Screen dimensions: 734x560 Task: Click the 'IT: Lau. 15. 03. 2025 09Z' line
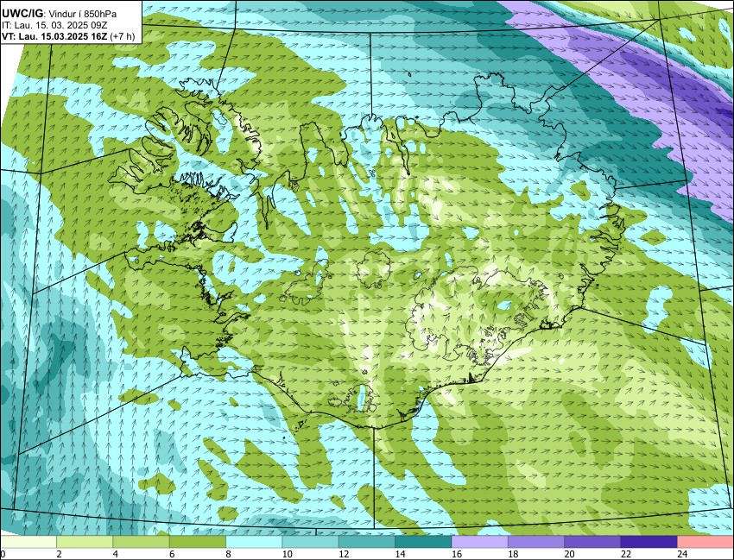pos(53,25)
